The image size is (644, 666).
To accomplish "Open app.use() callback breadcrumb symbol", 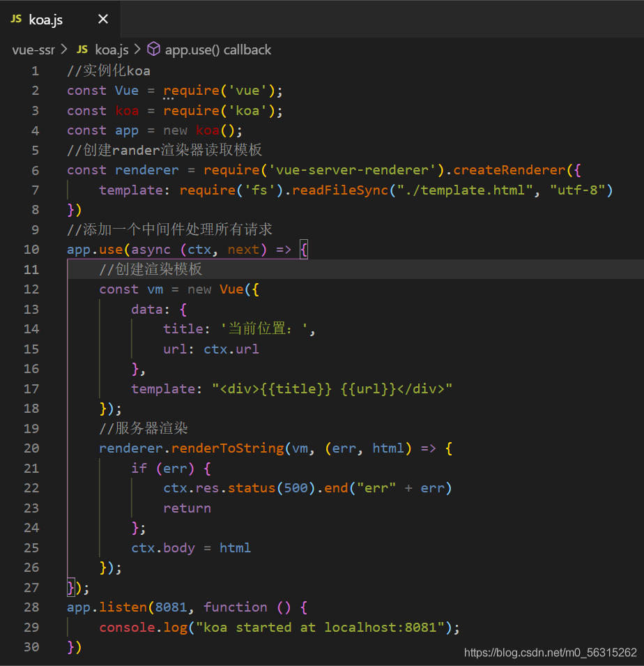I will click(x=217, y=50).
